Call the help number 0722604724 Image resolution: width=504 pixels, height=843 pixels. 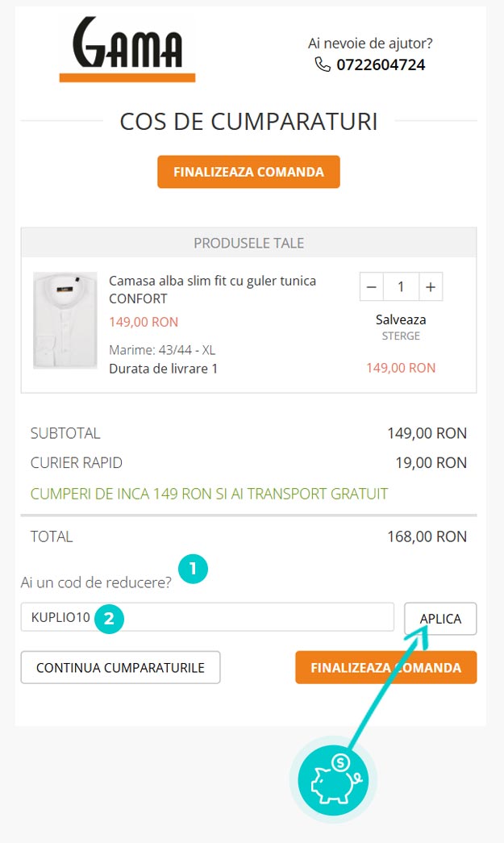[381, 65]
